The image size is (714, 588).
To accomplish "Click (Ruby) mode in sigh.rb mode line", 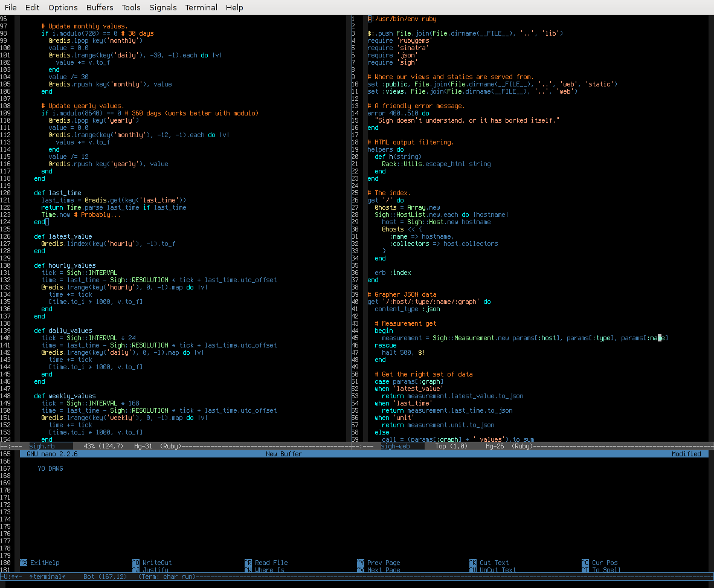I will coord(171,446).
